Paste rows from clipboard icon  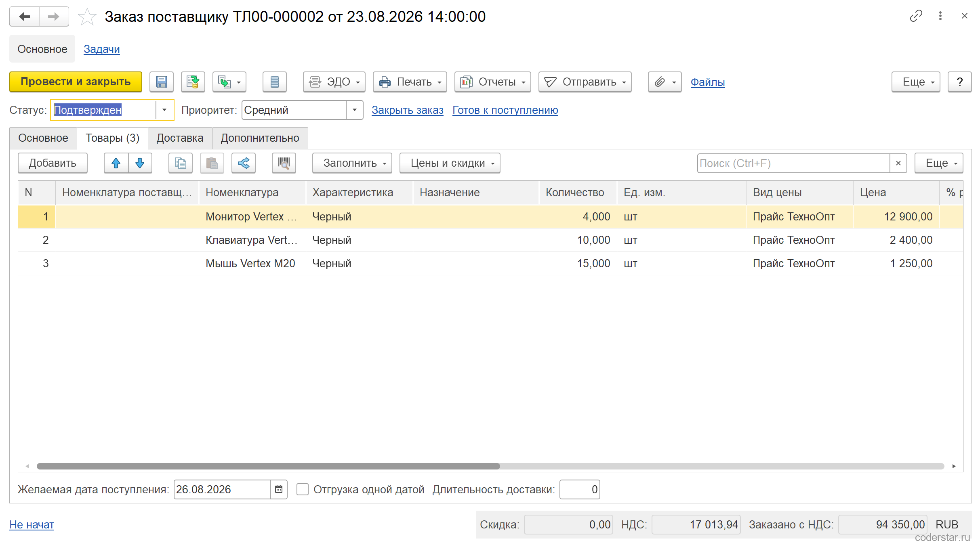(212, 163)
